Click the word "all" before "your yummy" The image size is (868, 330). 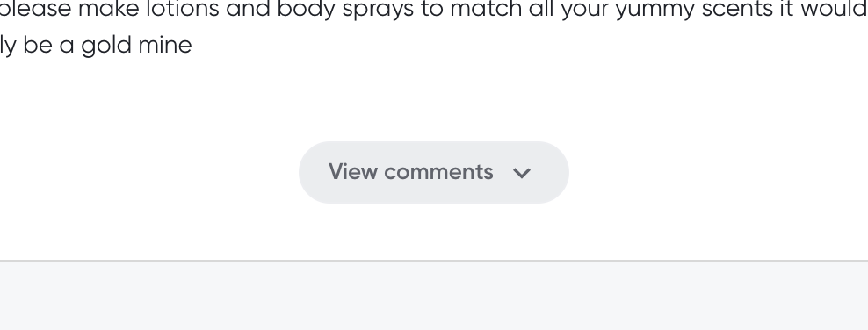[541, 10]
